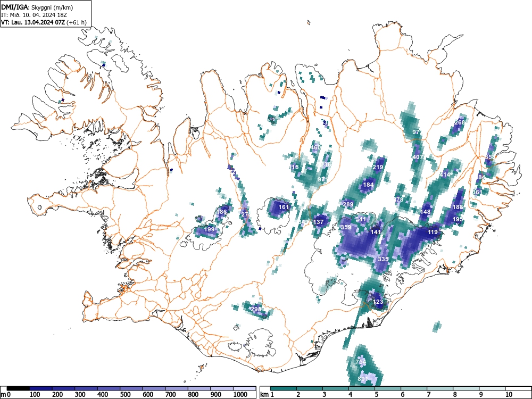Click the darkest teal swatch beside km 1

pyautogui.click(x=284, y=388)
